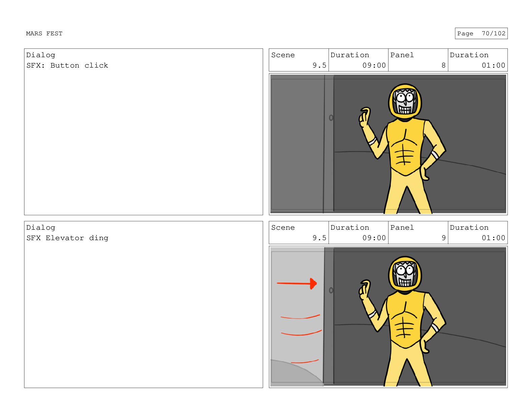Screen dimensions: 532x412
Task: Click the Page 70/102 box
Action: pos(481,33)
